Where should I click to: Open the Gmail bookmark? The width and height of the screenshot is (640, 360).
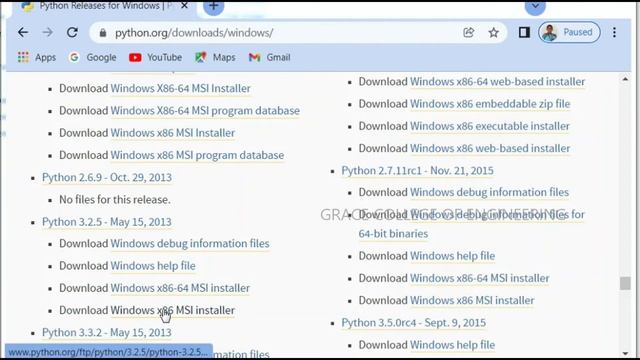click(269, 58)
